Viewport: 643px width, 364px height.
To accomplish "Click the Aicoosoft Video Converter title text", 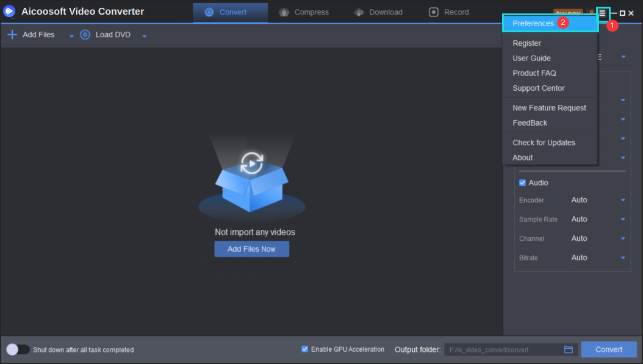I will pyautogui.click(x=83, y=12).
